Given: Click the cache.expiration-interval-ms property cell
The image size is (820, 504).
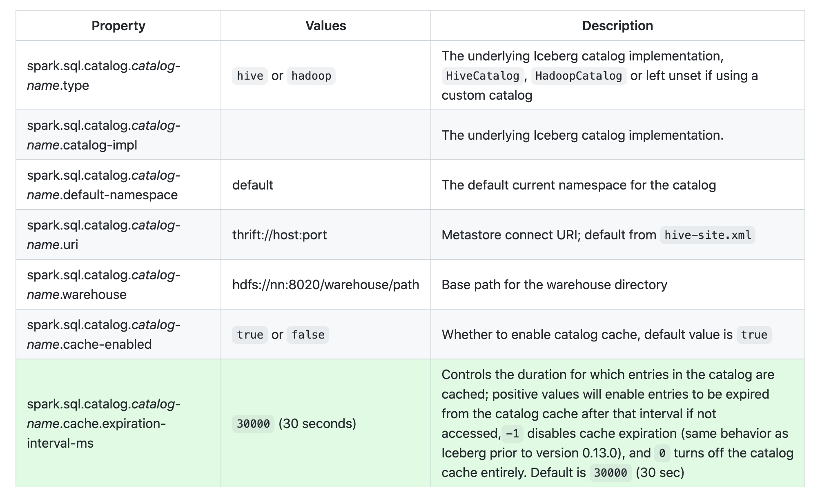Looking at the screenshot, I should pyautogui.click(x=103, y=424).
